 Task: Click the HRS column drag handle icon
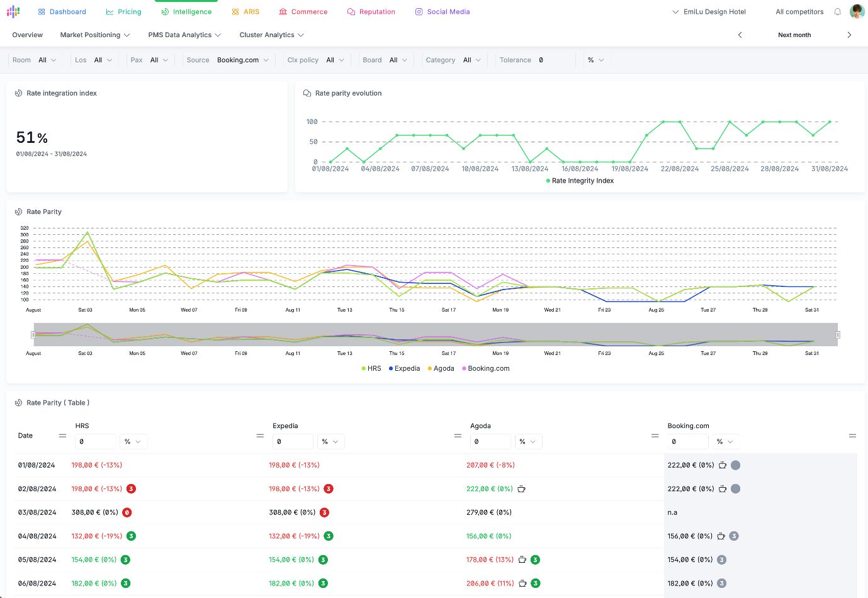point(260,436)
